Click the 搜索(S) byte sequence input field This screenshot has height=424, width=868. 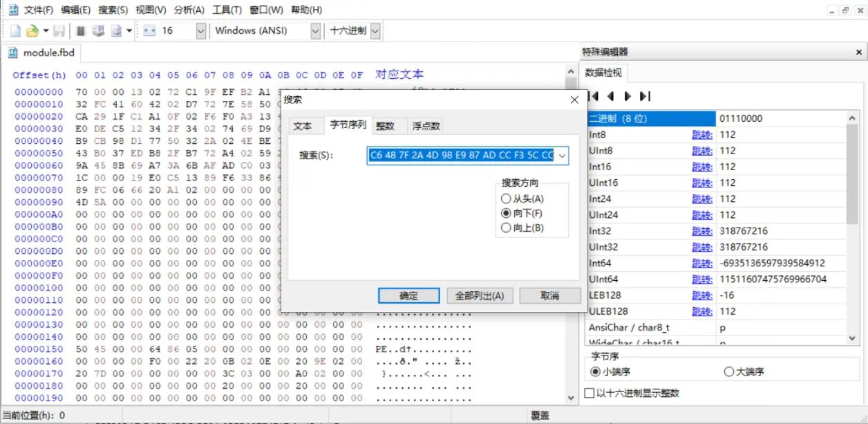(x=461, y=156)
